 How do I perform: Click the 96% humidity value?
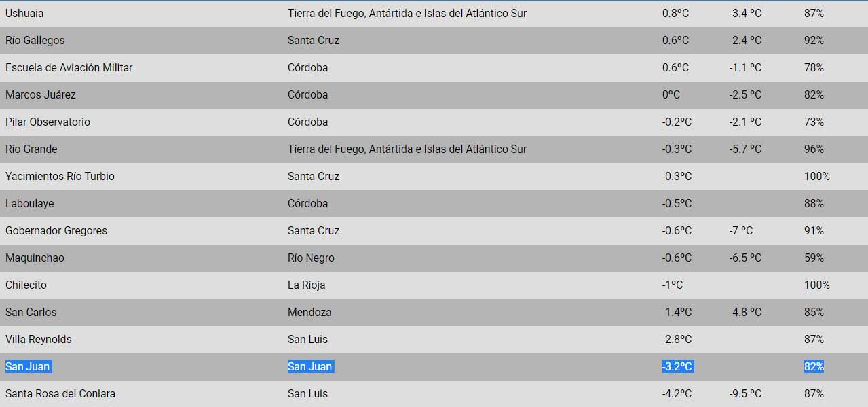point(814,149)
